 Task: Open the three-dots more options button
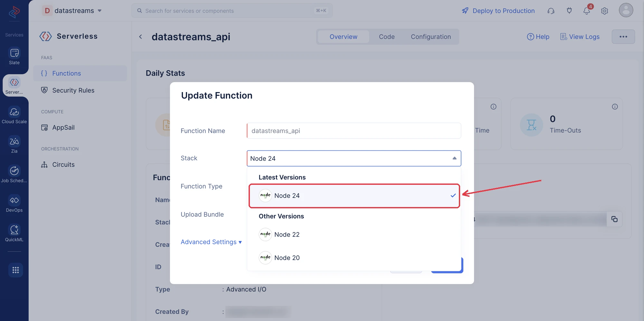coord(623,37)
